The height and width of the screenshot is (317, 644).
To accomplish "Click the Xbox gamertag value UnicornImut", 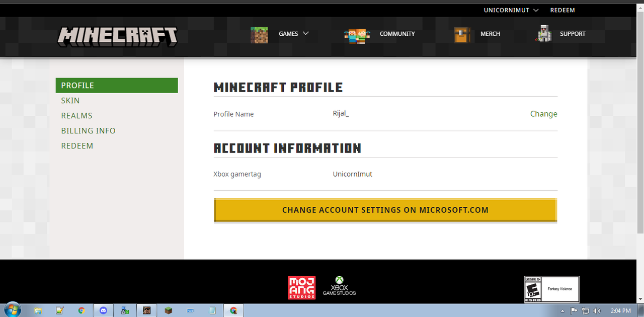I will [x=352, y=174].
